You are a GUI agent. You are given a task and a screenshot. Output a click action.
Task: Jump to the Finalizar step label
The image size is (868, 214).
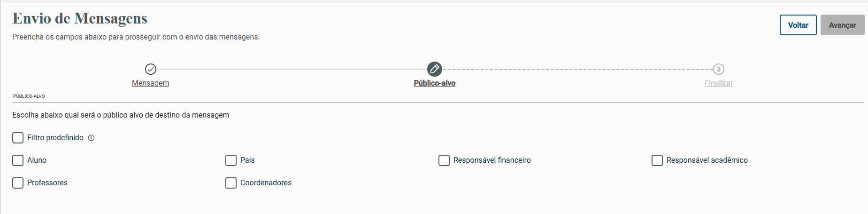[x=718, y=83]
